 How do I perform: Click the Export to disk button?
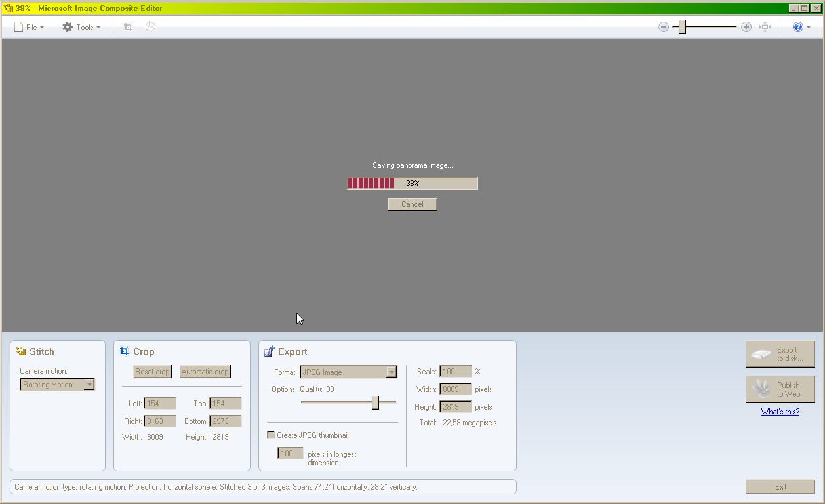click(x=780, y=354)
